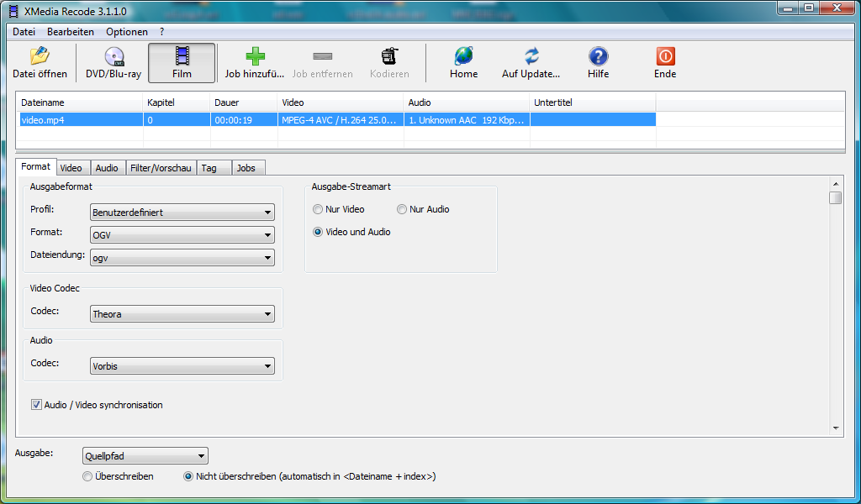The height and width of the screenshot is (504, 861).
Task: Click the Dauer column header
Action: 244,102
